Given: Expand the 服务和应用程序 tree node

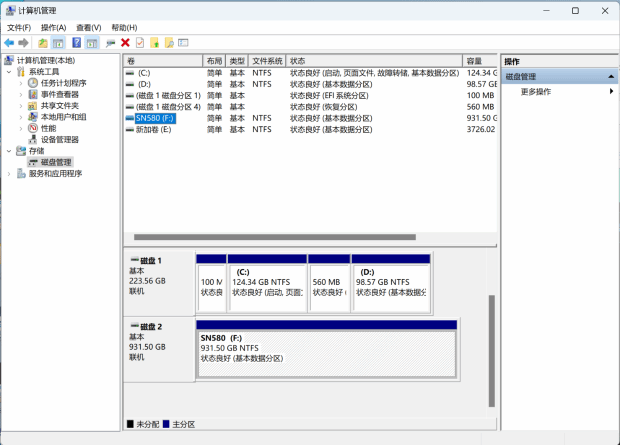Looking at the screenshot, I should click(x=9, y=174).
